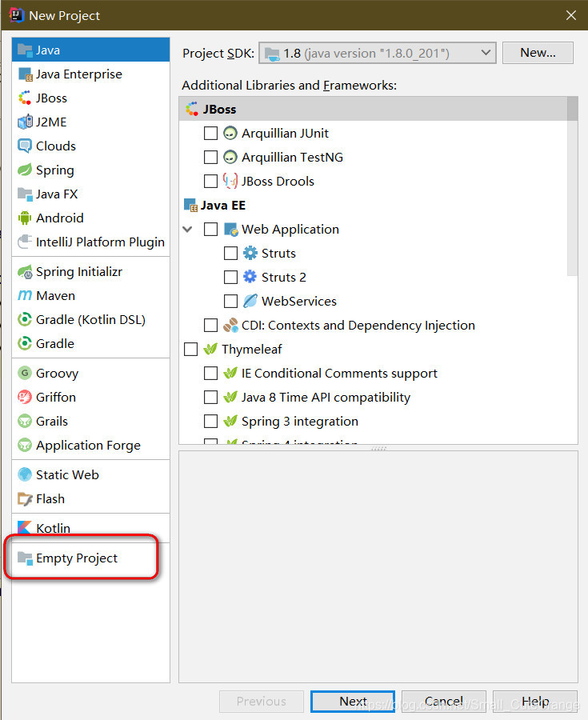Click the Struts 2 gear icon

tap(250, 277)
